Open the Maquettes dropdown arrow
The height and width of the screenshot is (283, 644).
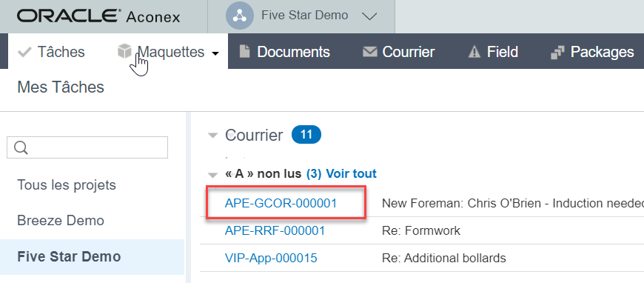[215, 53]
